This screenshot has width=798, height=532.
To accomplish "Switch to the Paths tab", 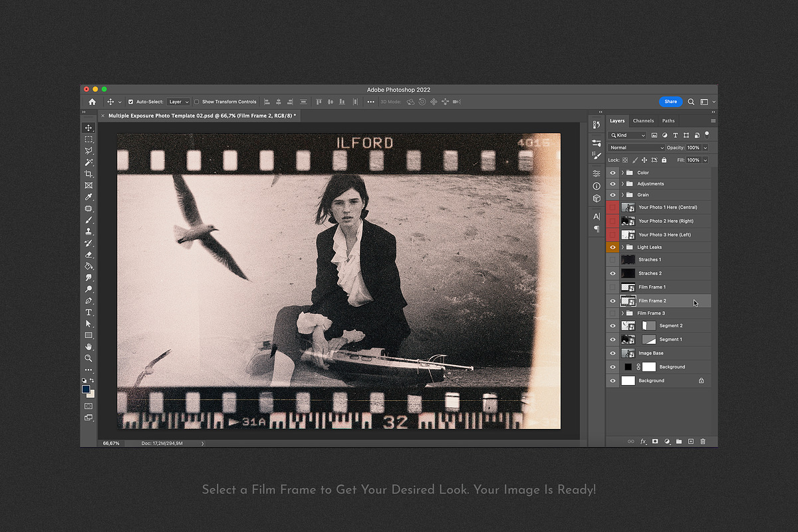I will (668, 121).
